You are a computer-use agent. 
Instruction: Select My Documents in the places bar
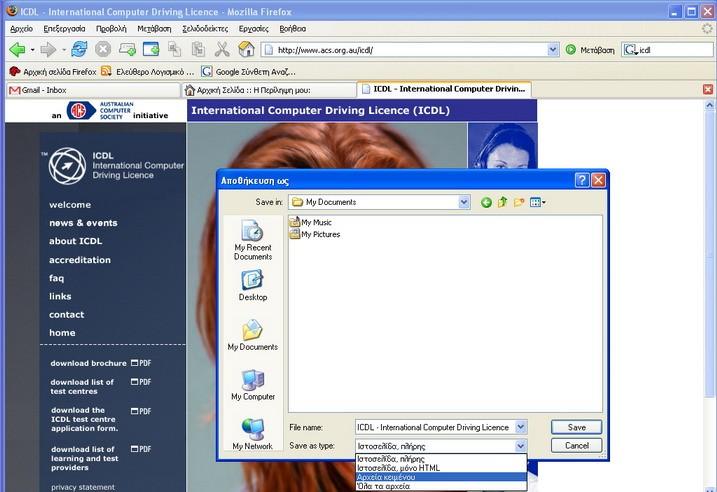tap(253, 335)
